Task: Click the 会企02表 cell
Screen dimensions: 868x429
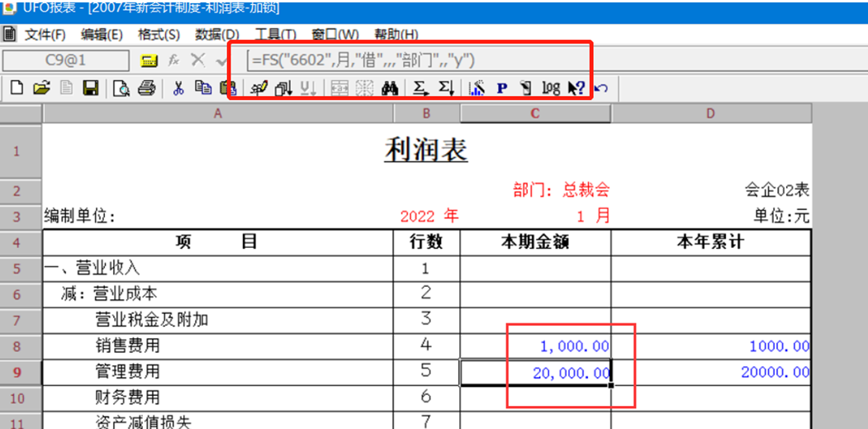Action: click(x=777, y=191)
